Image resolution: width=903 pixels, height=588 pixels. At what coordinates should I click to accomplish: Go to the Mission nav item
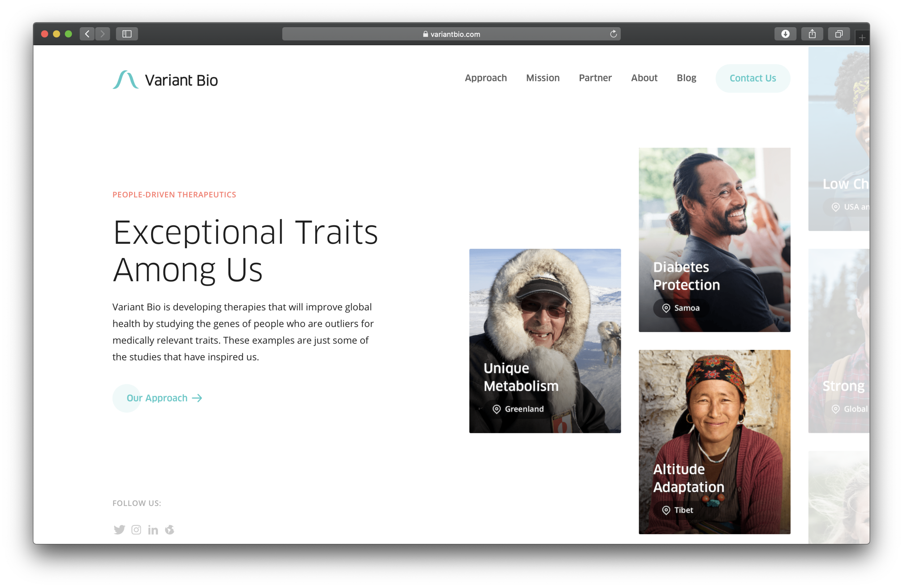(543, 78)
